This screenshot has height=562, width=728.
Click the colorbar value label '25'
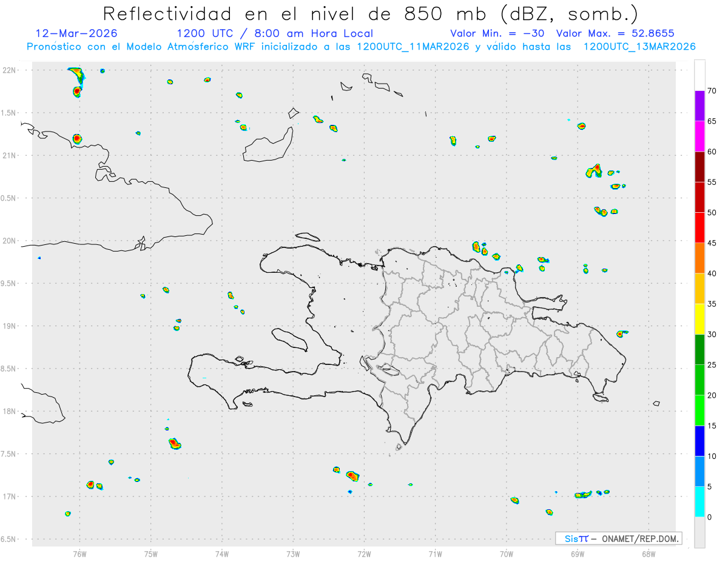(712, 365)
